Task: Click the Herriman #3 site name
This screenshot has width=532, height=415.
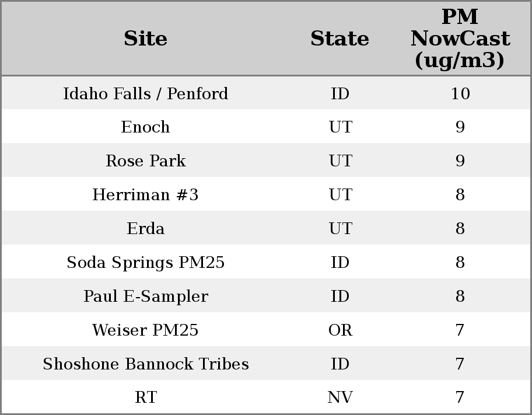Action: (x=145, y=195)
